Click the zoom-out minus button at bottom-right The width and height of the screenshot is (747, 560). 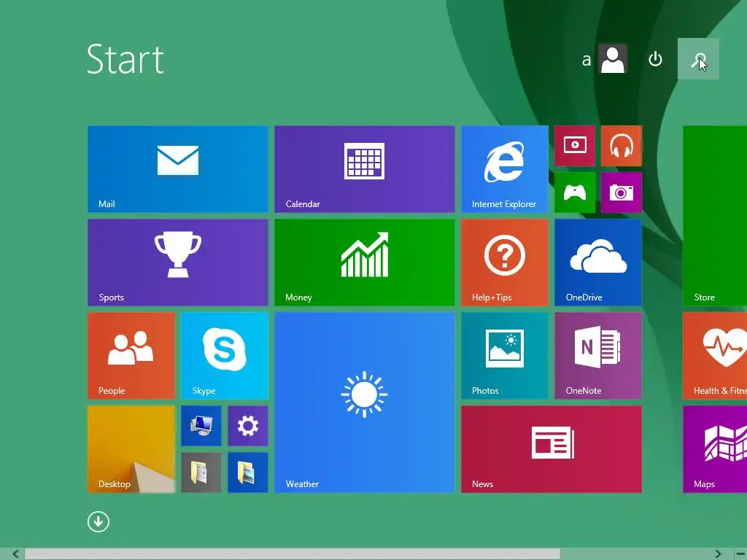(x=741, y=554)
